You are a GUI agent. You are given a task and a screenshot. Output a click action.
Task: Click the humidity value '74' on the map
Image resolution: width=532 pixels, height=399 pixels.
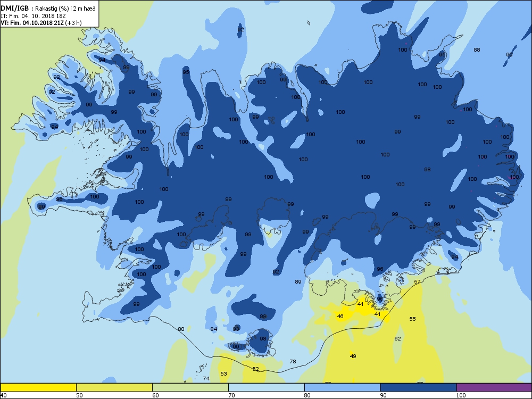pos(206,379)
